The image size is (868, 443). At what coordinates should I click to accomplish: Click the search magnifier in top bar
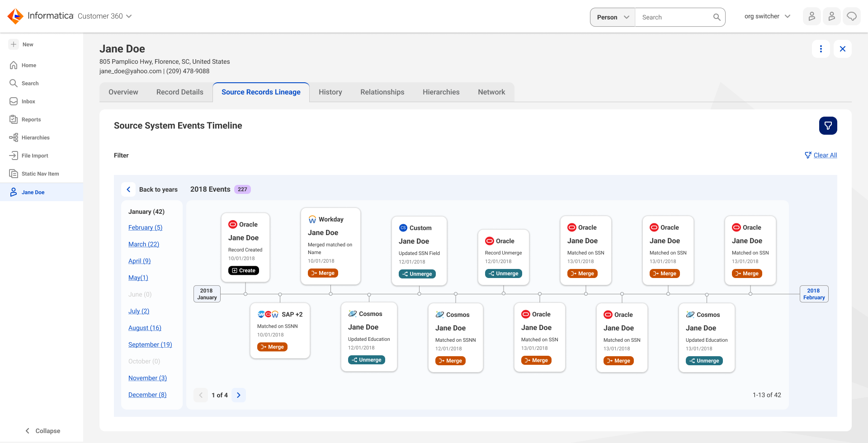tap(717, 17)
